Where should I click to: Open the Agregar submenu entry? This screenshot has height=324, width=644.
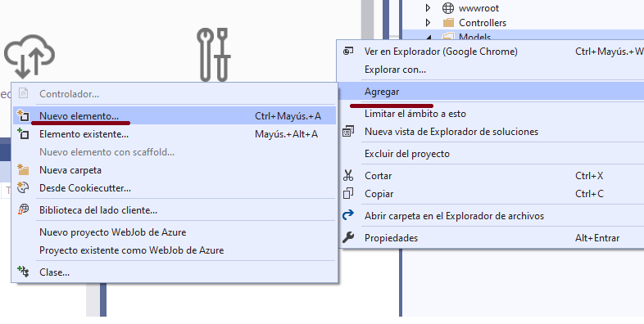coord(492,92)
